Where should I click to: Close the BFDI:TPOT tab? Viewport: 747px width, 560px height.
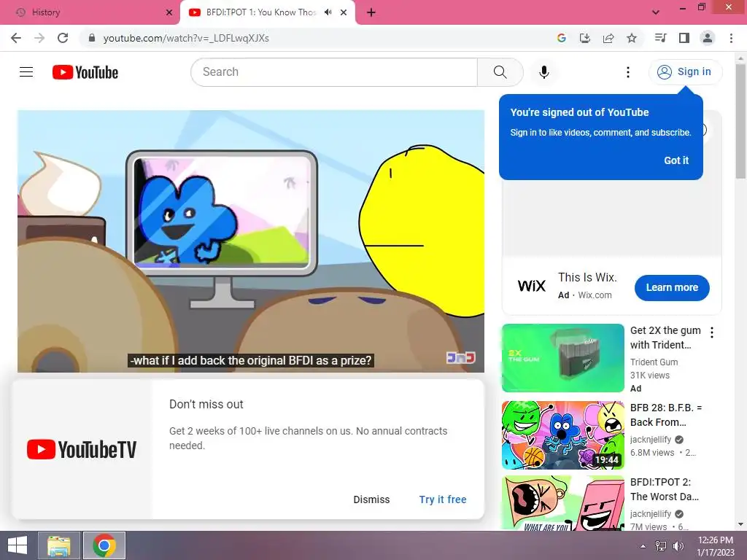344,12
